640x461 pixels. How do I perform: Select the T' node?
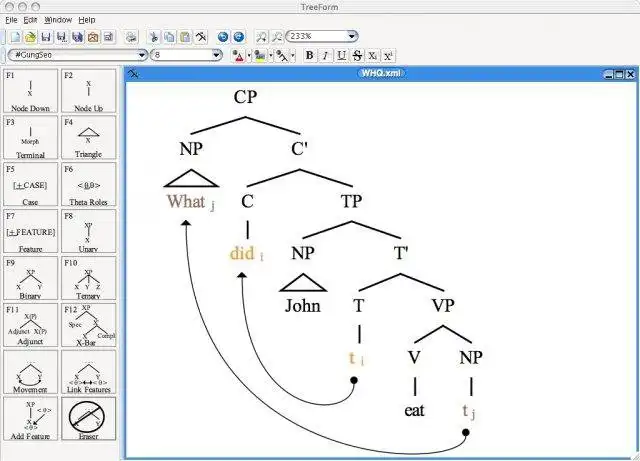click(x=401, y=253)
